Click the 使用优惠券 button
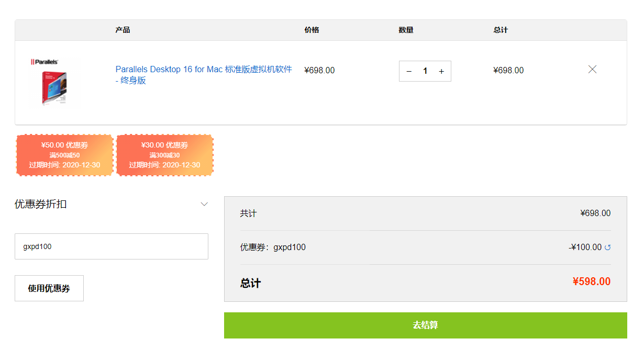Viewport: 644px width, 350px height. (x=49, y=288)
